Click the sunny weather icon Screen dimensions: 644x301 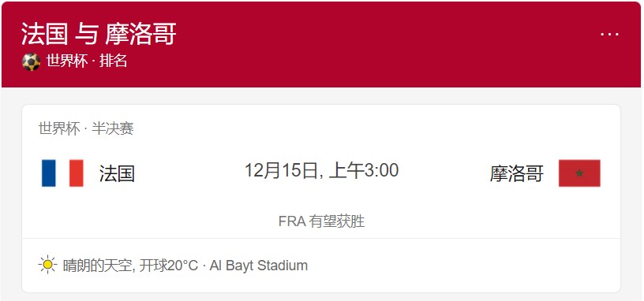click(x=47, y=265)
